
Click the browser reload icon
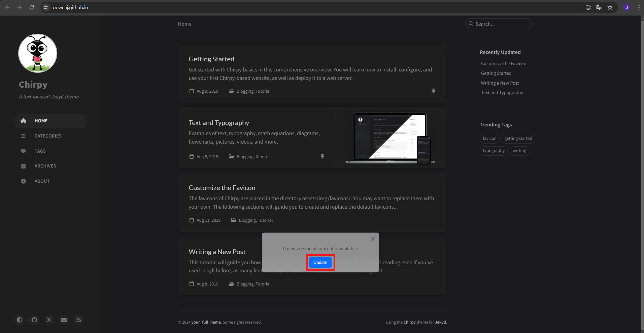point(32,7)
